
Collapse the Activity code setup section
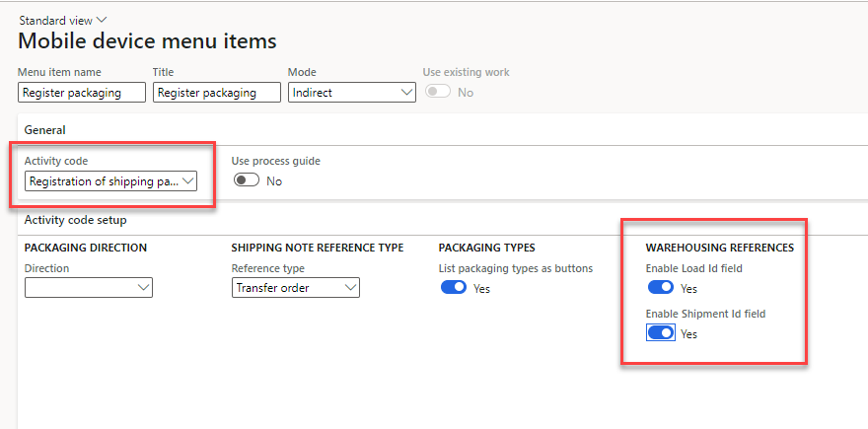76,220
